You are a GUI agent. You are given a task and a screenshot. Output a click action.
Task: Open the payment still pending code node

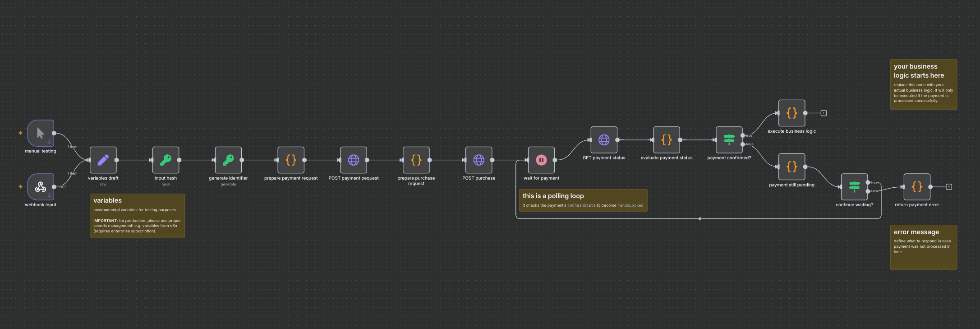(792, 167)
